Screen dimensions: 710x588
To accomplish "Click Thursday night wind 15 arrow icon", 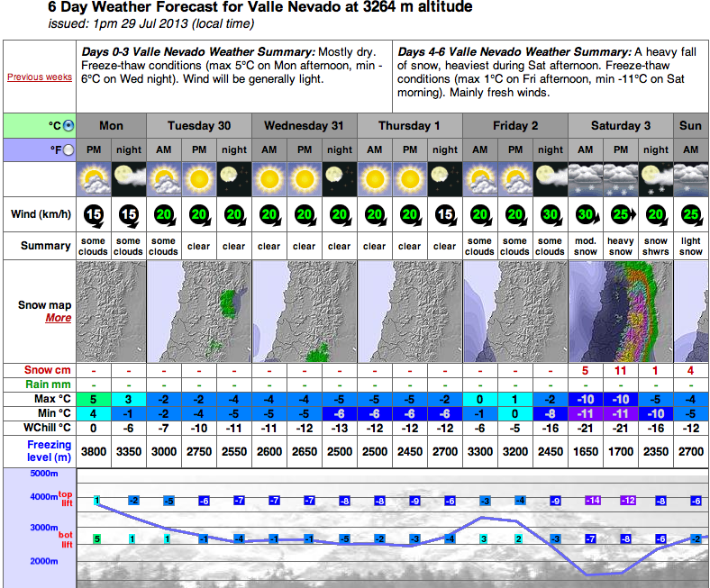I will point(445,215).
